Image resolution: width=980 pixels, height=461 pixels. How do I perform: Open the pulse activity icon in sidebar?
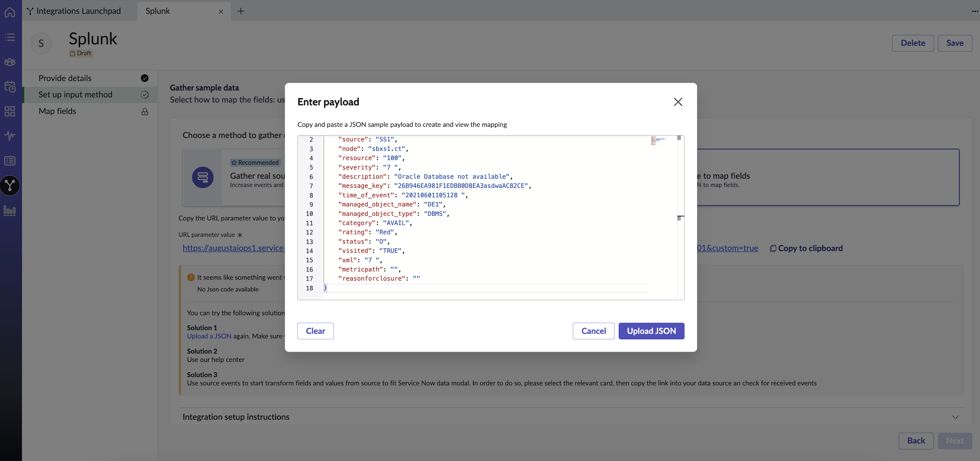pos(10,136)
